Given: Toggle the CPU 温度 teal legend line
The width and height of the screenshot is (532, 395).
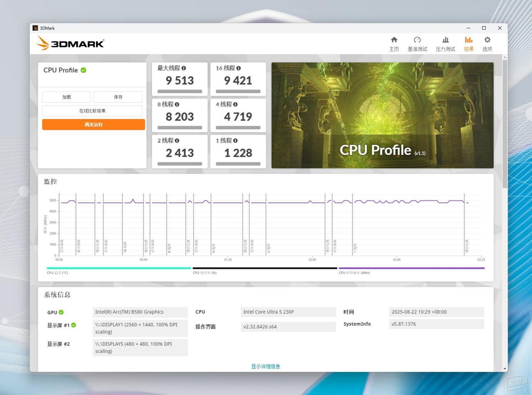Looking at the screenshot, I should [119, 268].
